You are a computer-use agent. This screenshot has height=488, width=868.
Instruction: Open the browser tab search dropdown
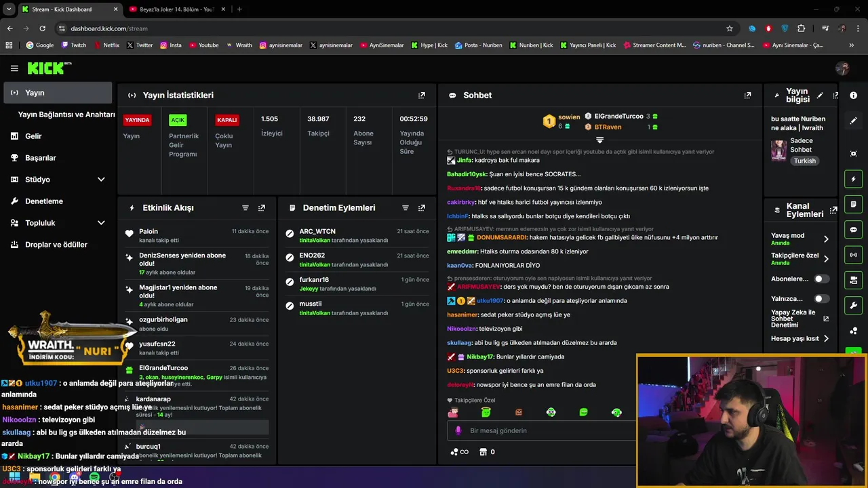[x=9, y=9]
